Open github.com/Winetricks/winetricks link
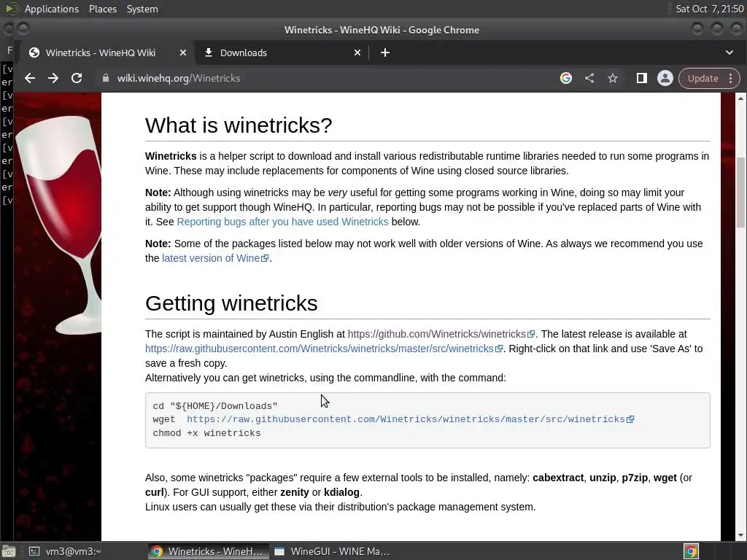 (x=441, y=334)
